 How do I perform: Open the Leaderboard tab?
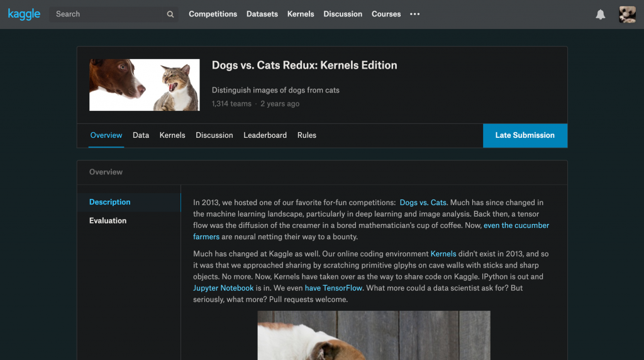(x=265, y=135)
